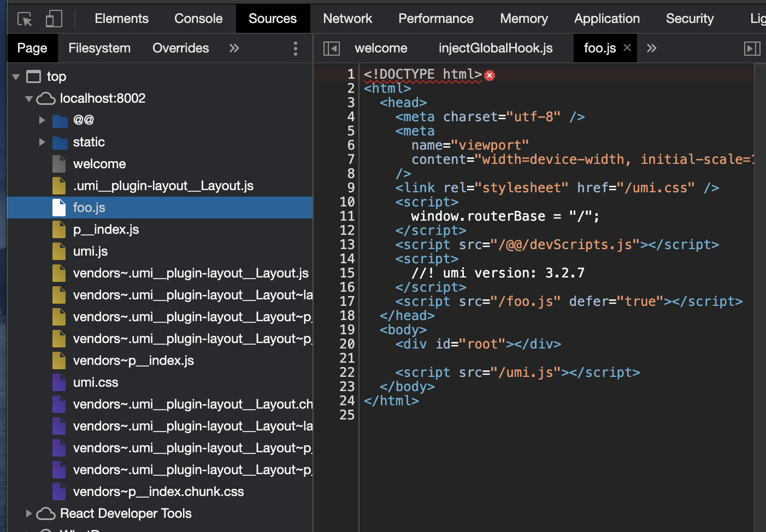Select the injectGlobalHook.js tab
This screenshot has height=532, width=766.
pyautogui.click(x=495, y=48)
